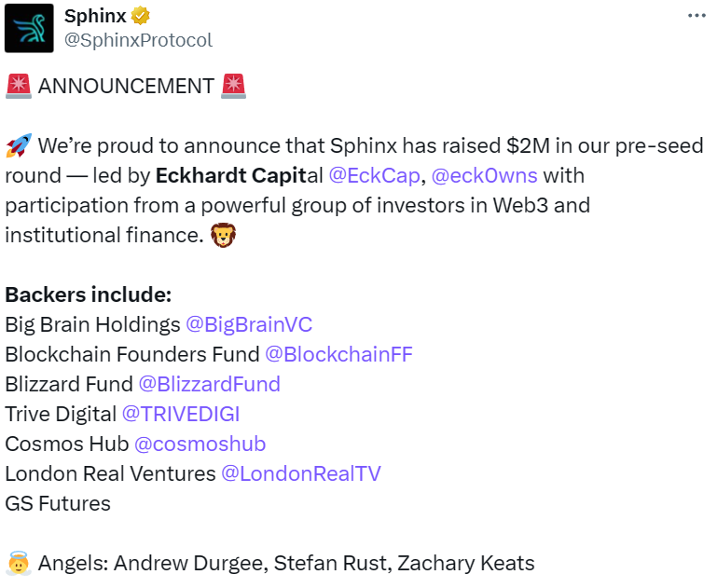Open the @cosmoshub mention link
Image resolution: width=717 pixels, height=588 pixels.
(200, 444)
